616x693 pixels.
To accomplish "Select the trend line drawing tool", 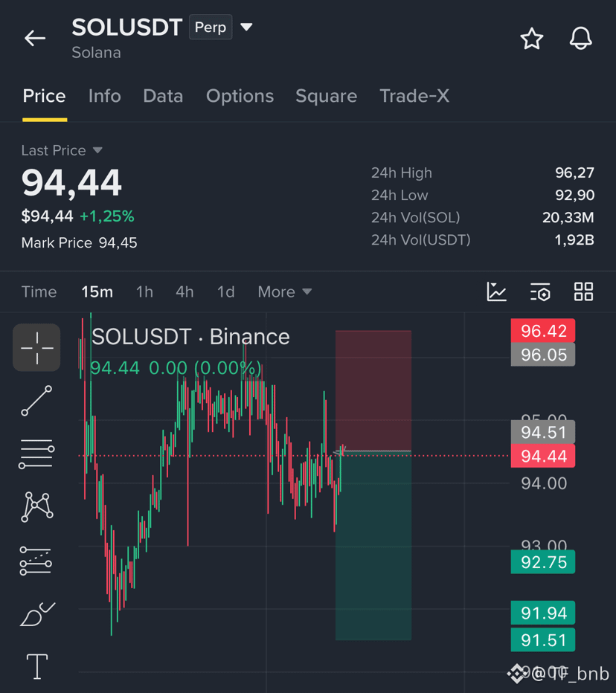I will tap(36, 401).
